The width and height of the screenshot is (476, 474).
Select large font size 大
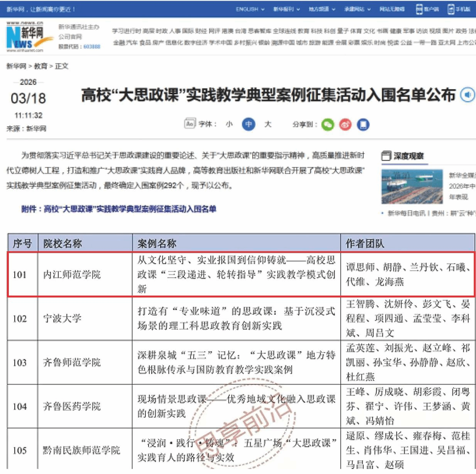[x=268, y=124]
